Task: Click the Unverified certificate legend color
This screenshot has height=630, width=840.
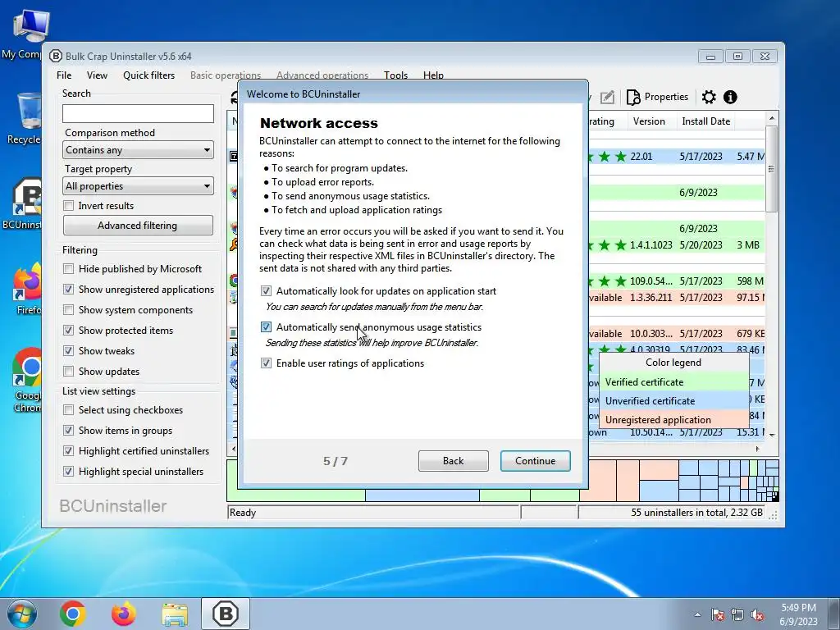Action: tap(673, 400)
